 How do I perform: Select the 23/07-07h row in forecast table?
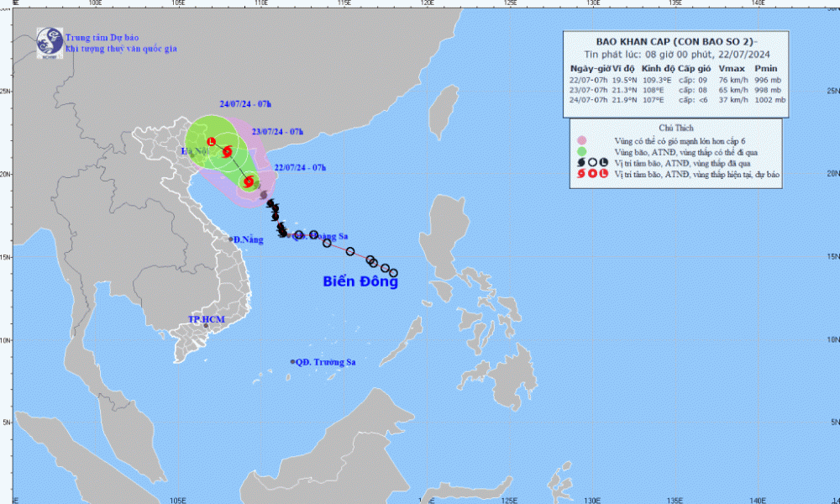tap(677, 87)
